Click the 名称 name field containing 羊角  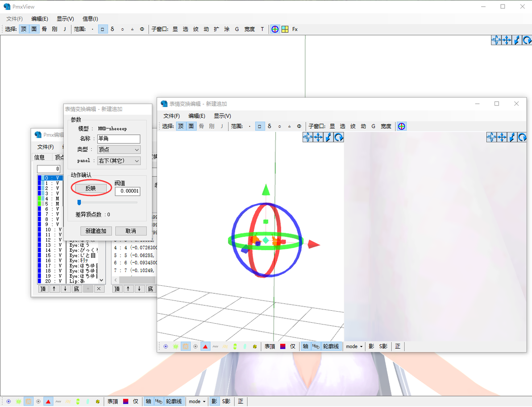click(x=119, y=139)
